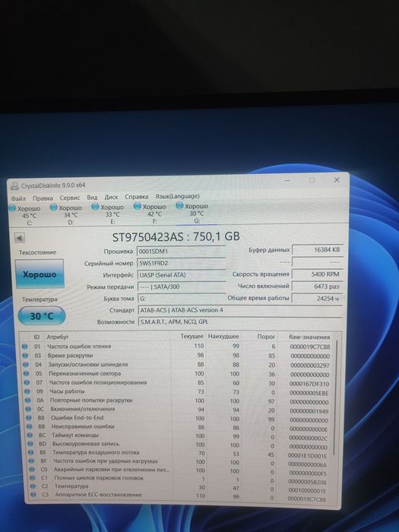399x532 pixels.
Task: Click the 30 °C temperature indicator
Action: tap(41, 316)
